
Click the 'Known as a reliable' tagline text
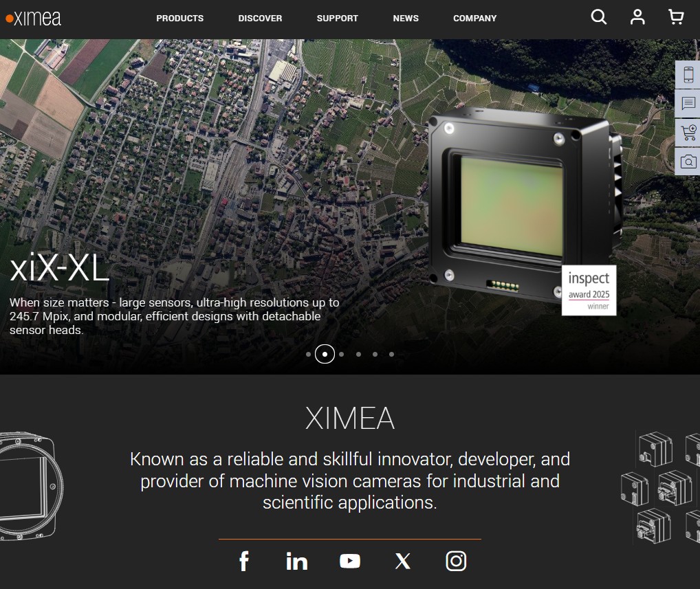(x=350, y=480)
